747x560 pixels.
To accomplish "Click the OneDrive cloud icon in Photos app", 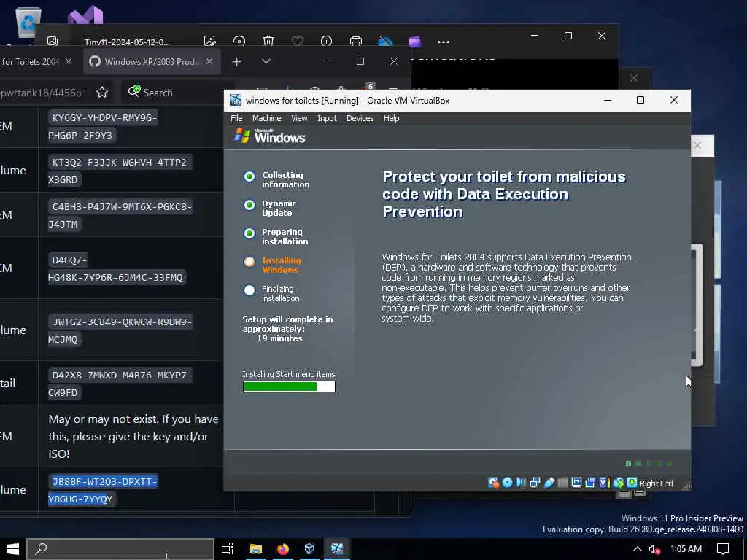I will [385, 42].
